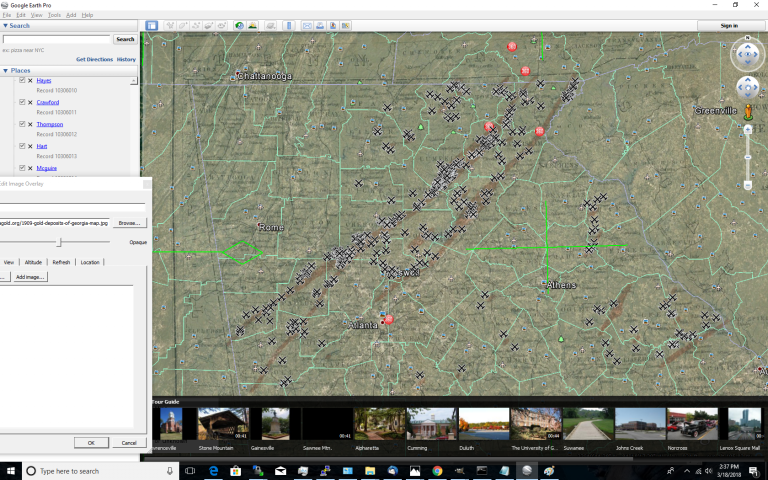Uncheck the Mcguire placemark checkbox
This screenshot has height=480, width=768.
coord(22,168)
